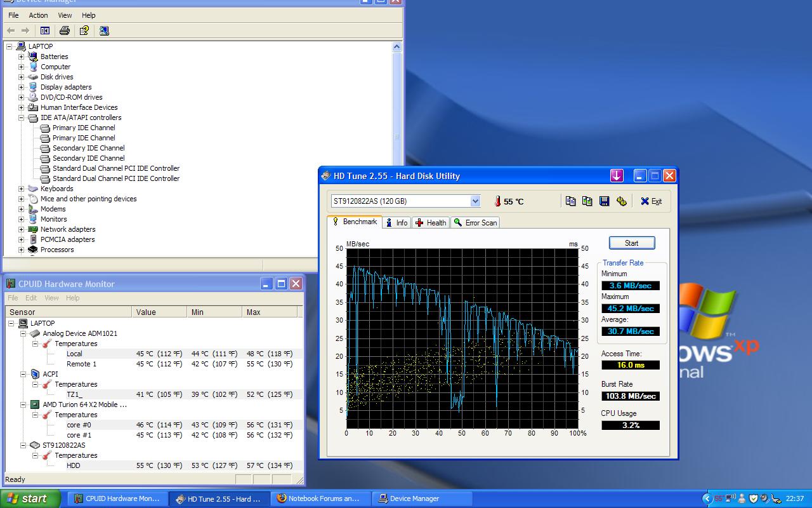This screenshot has height=508, width=812.
Task: Click the wireless network icon in system tray
Action: coord(731,498)
